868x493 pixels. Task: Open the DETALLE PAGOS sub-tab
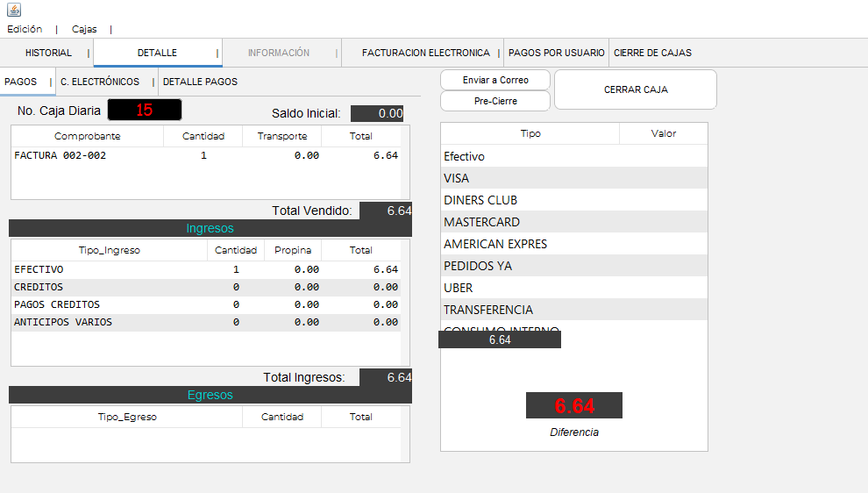click(x=200, y=82)
